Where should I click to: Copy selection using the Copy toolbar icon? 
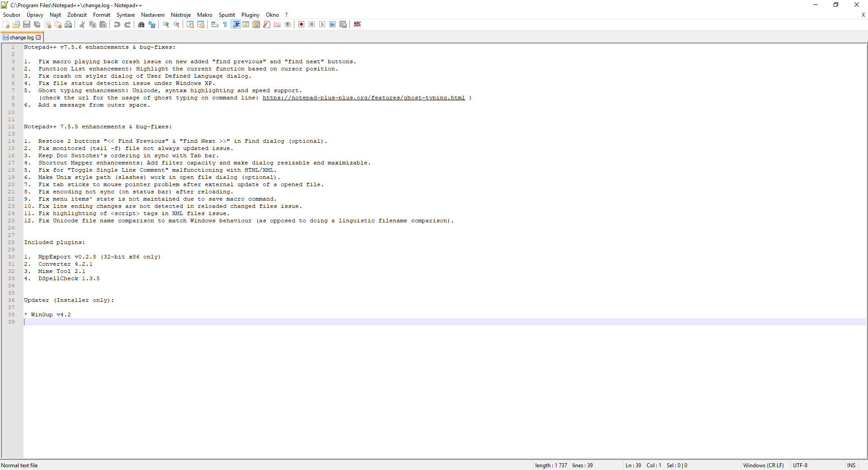(x=93, y=24)
